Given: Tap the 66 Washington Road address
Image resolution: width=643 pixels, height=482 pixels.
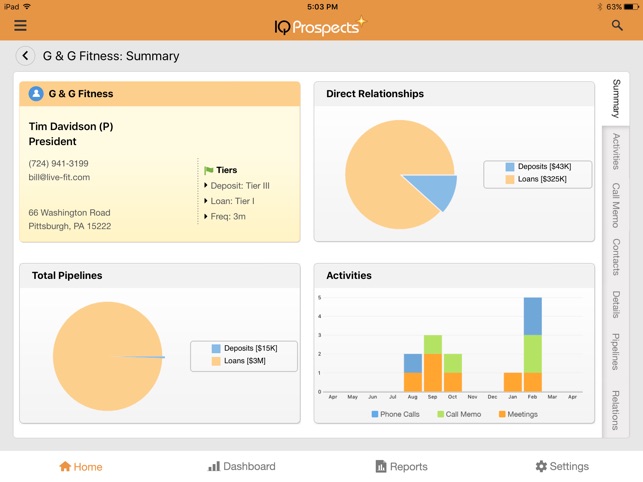Looking at the screenshot, I should tap(69, 212).
